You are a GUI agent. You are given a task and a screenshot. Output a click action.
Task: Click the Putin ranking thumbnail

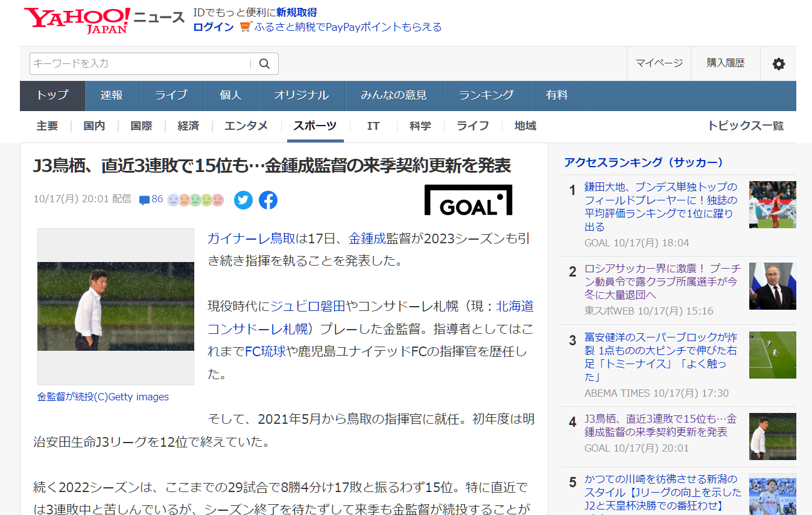[773, 286]
